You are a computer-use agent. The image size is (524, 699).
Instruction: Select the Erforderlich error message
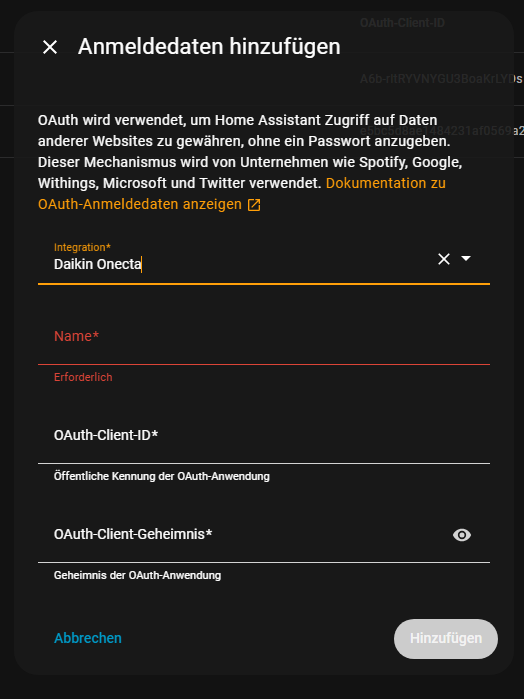tap(83, 377)
